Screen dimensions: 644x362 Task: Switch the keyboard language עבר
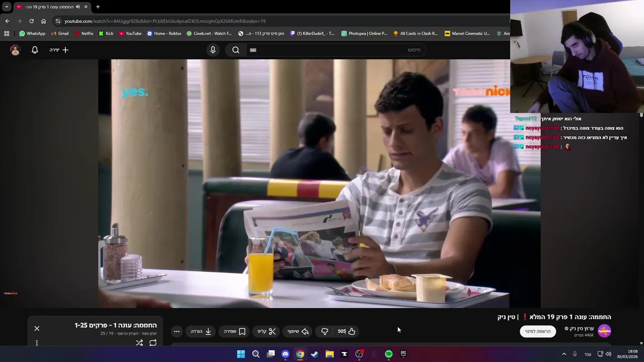(x=588, y=354)
